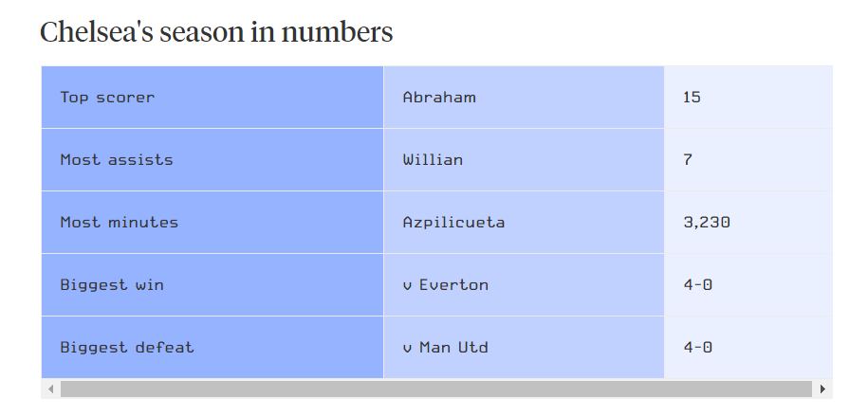Image resolution: width=868 pixels, height=416 pixels.
Task: Select the "v Everton" cell
Action: (524, 285)
